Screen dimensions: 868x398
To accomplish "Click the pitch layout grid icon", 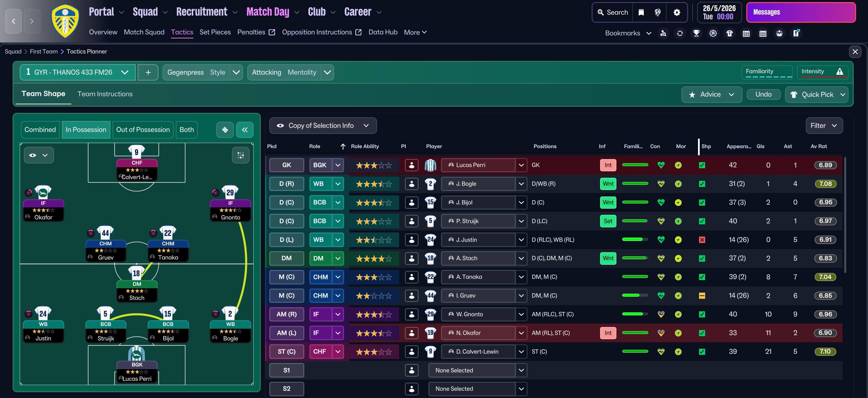I will pyautogui.click(x=240, y=155).
